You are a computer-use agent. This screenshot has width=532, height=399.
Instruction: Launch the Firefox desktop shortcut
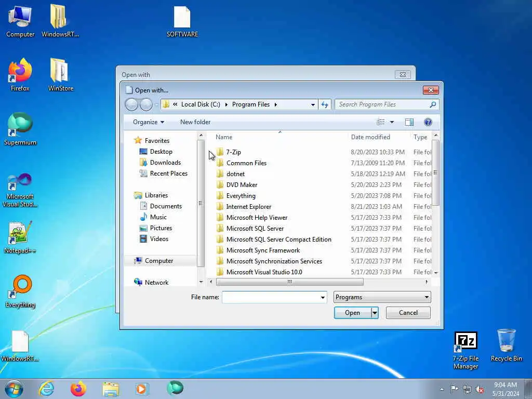coord(20,75)
